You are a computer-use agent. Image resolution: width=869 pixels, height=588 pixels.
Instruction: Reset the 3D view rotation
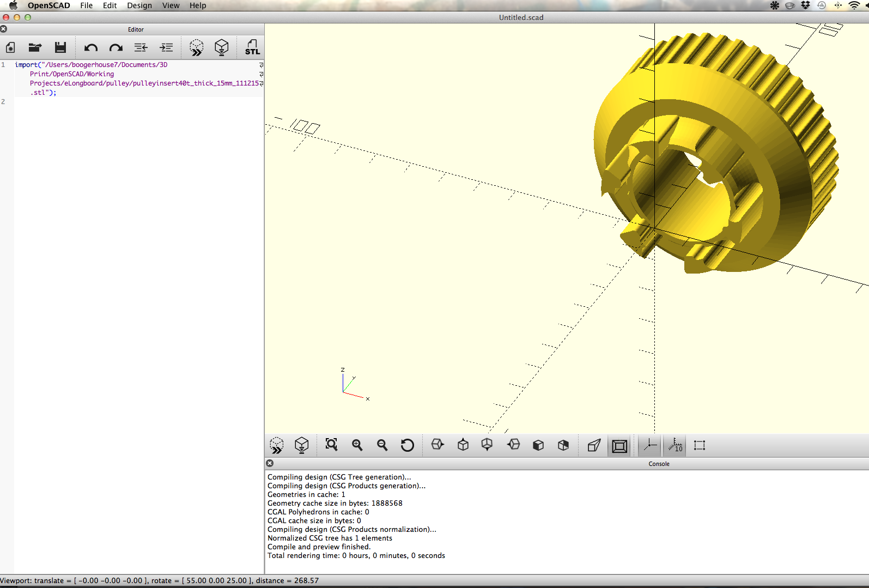tap(407, 445)
